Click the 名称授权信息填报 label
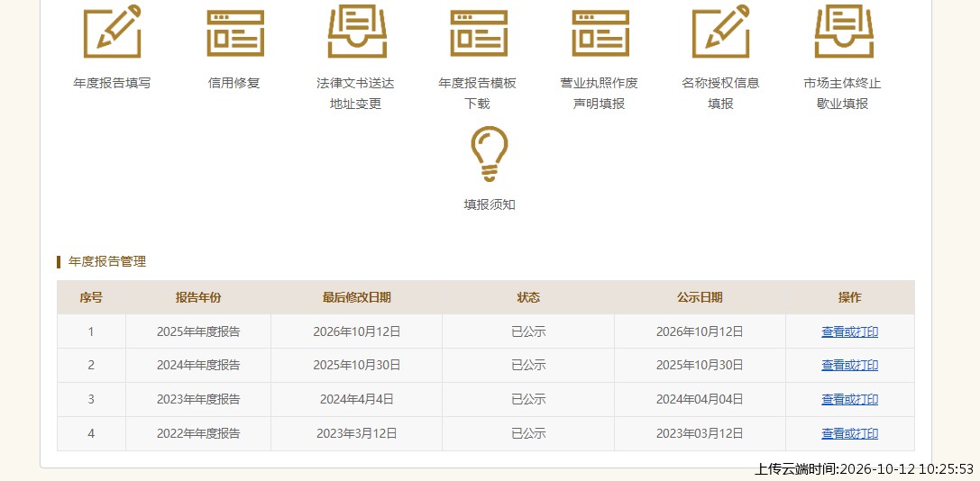 720,93
